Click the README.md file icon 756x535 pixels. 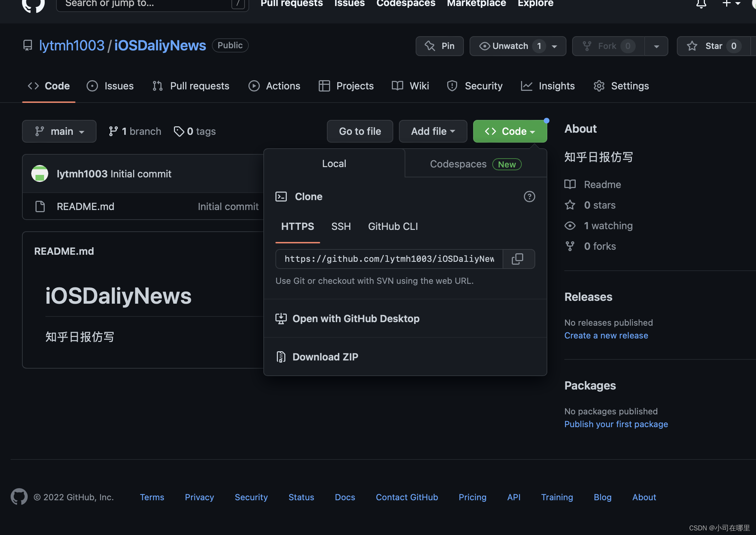pyautogui.click(x=40, y=206)
